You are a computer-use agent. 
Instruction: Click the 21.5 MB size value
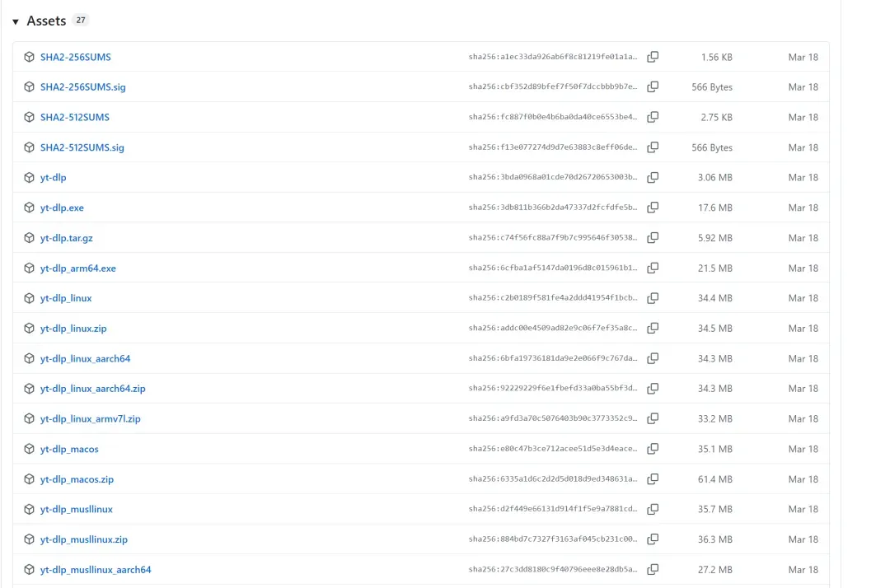tap(715, 268)
